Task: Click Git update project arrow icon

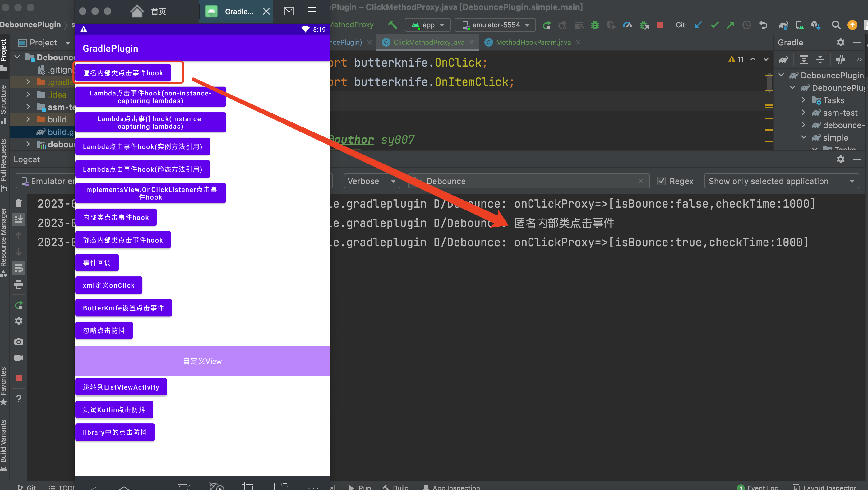Action: (x=698, y=25)
